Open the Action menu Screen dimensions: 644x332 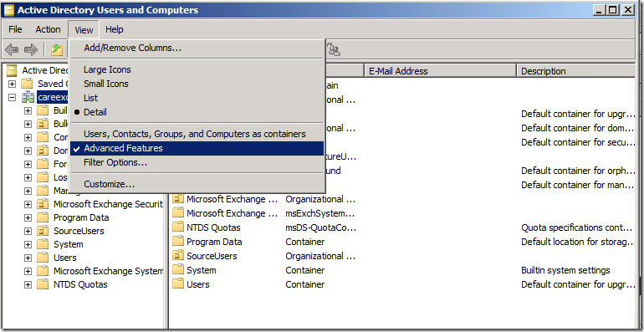(48, 29)
